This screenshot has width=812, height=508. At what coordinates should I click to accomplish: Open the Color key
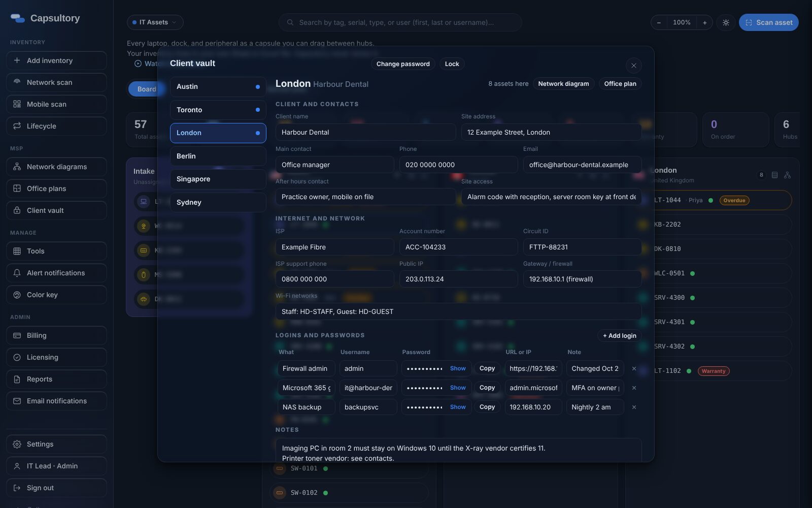tap(56, 295)
